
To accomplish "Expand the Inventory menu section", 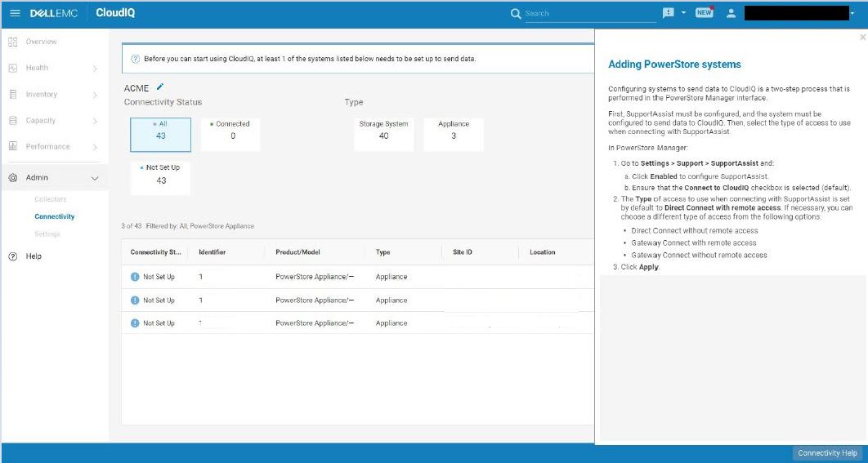I will 95,96.
